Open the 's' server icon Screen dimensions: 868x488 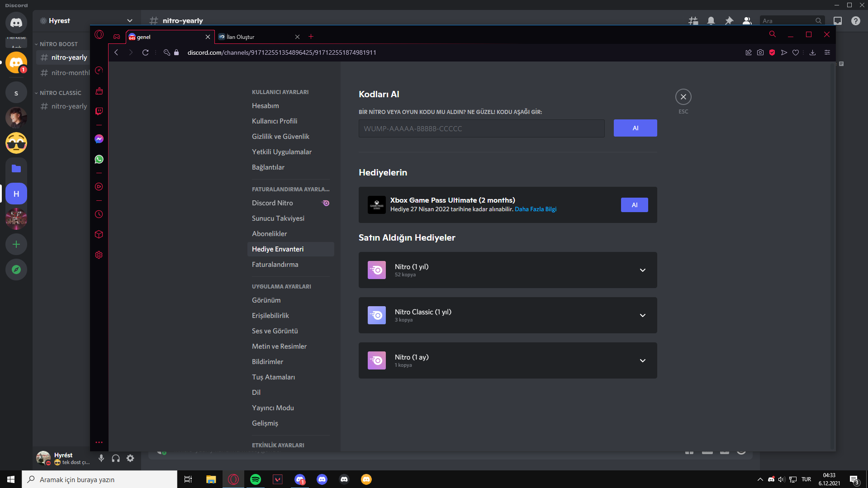coord(16,93)
